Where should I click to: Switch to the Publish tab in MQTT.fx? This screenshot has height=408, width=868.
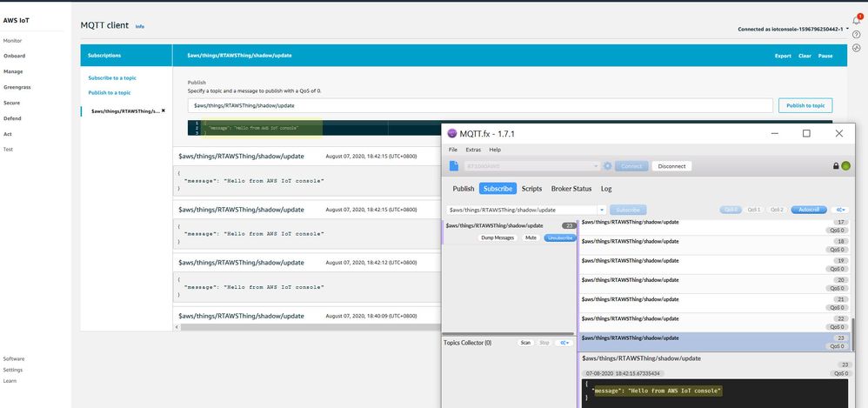(464, 189)
